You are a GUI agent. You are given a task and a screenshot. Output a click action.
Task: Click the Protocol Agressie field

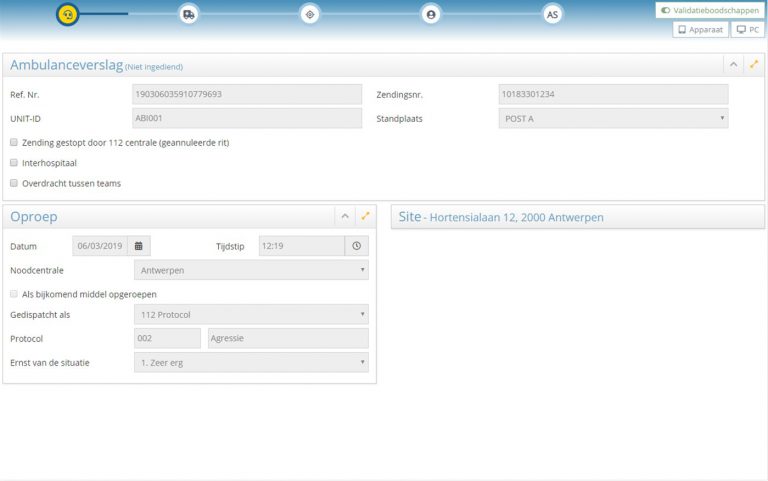click(288, 338)
